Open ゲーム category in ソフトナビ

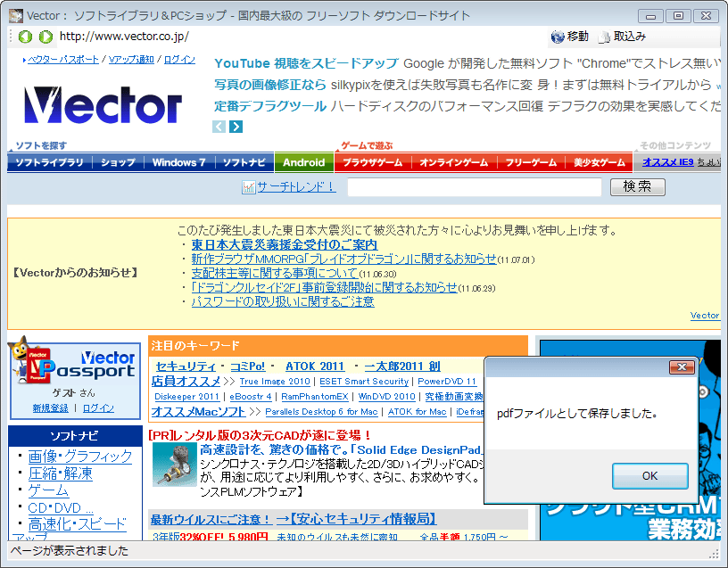click(x=48, y=490)
